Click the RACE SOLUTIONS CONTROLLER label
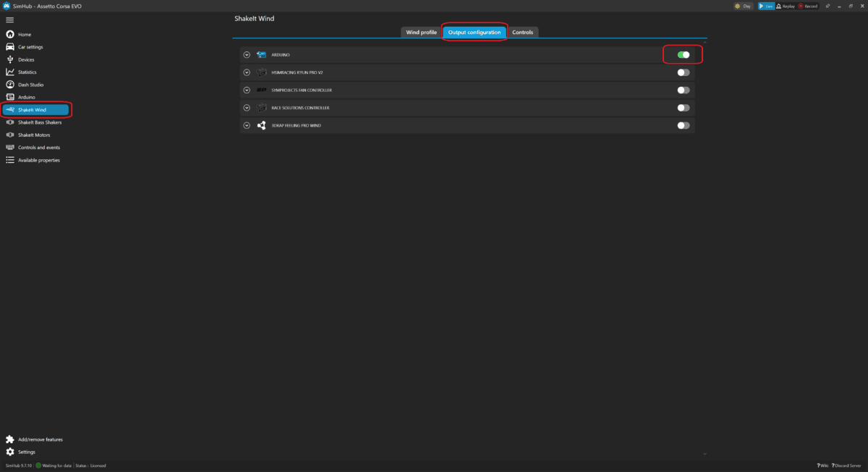 click(x=300, y=108)
